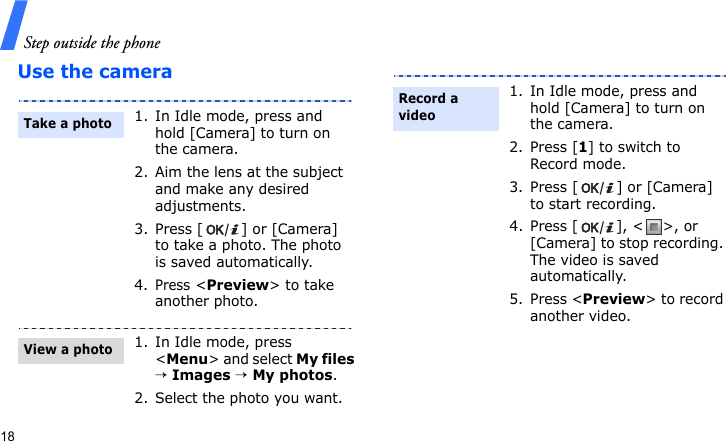Click the "Select the photo you want" step

tap(248, 399)
